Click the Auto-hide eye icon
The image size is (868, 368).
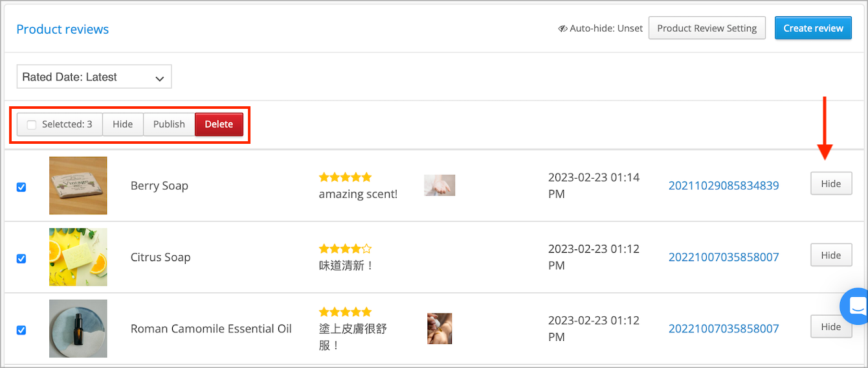click(x=562, y=29)
